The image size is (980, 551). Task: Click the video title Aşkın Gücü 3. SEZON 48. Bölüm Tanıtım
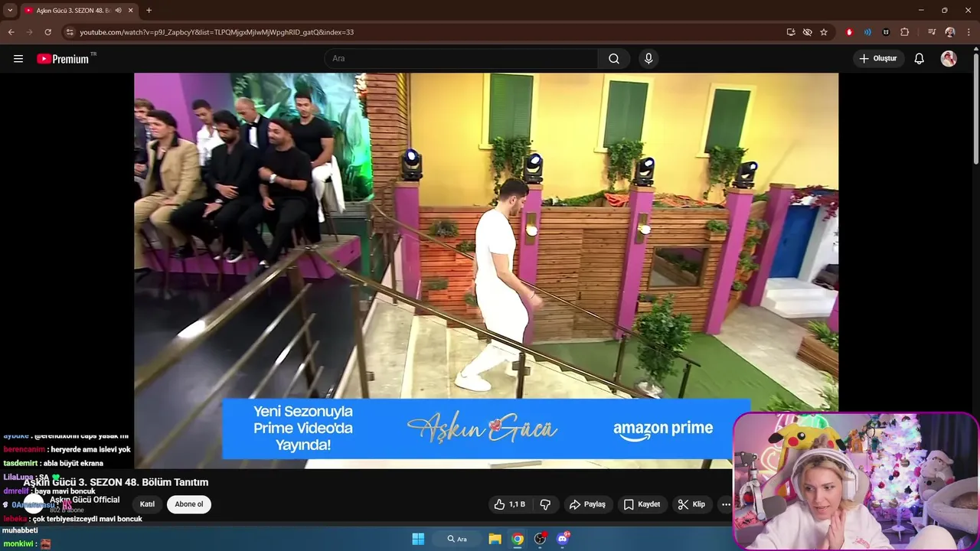116,482
